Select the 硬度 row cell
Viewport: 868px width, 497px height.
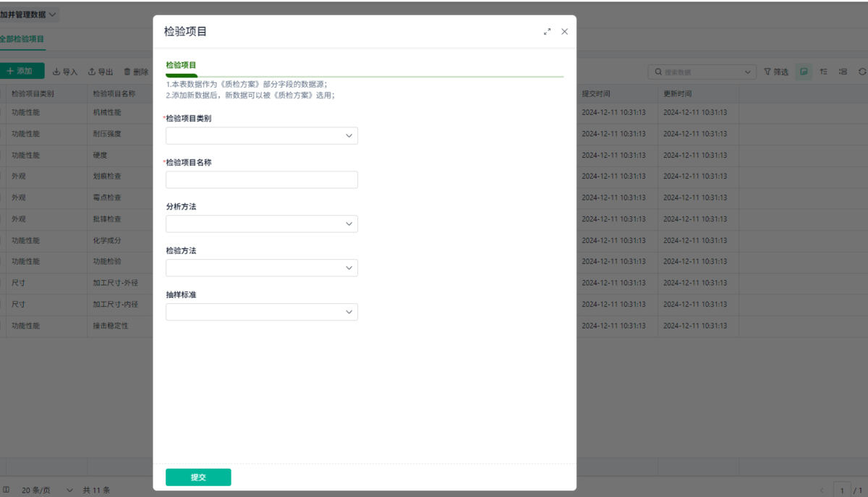point(100,156)
